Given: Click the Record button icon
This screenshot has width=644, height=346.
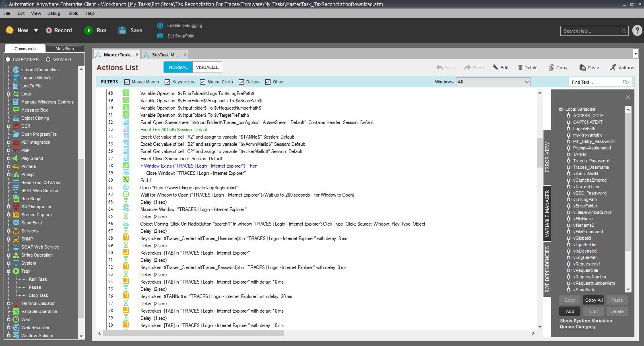Looking at the screenshot, I should [x=49, y=30].
